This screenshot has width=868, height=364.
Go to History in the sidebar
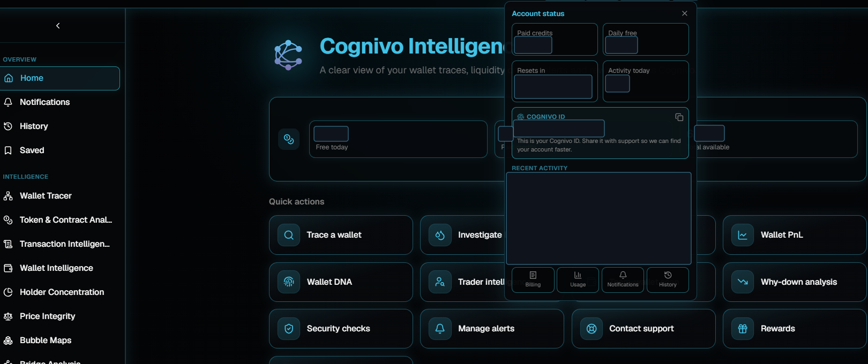(59, 126)
